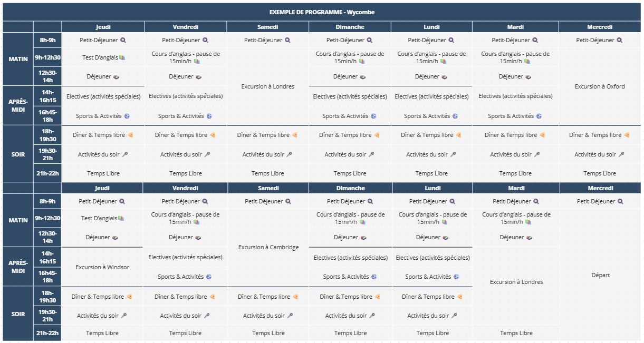Click microphone icon in upper Samedi Activités du soir
This screenshot has width=644, height=343.
(x=289, y=154)
